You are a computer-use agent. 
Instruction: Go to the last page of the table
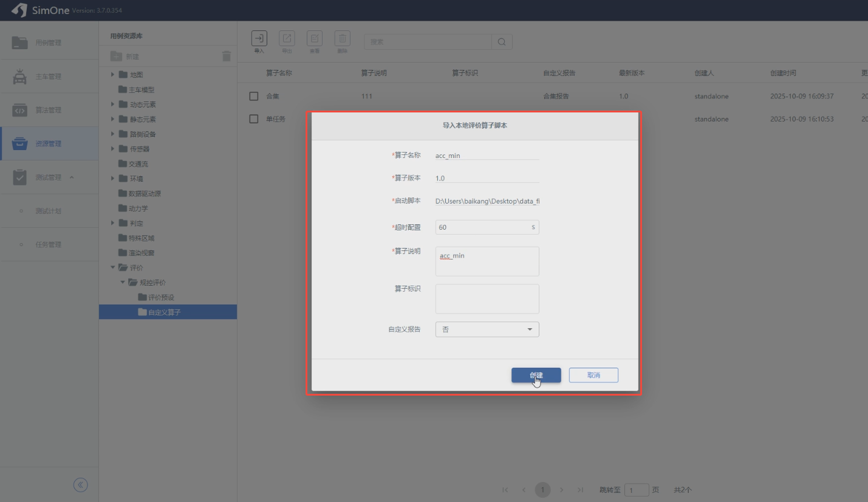pos(581,490)
